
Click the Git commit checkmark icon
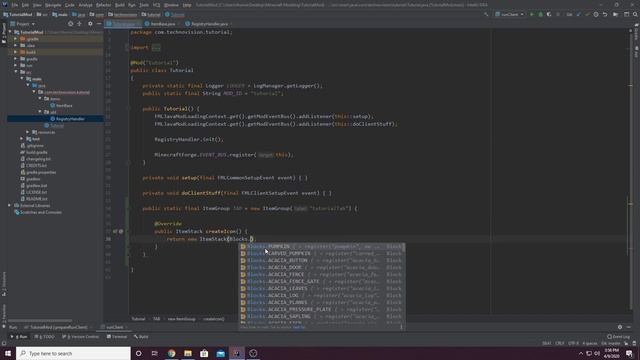[x=587, y=14]
